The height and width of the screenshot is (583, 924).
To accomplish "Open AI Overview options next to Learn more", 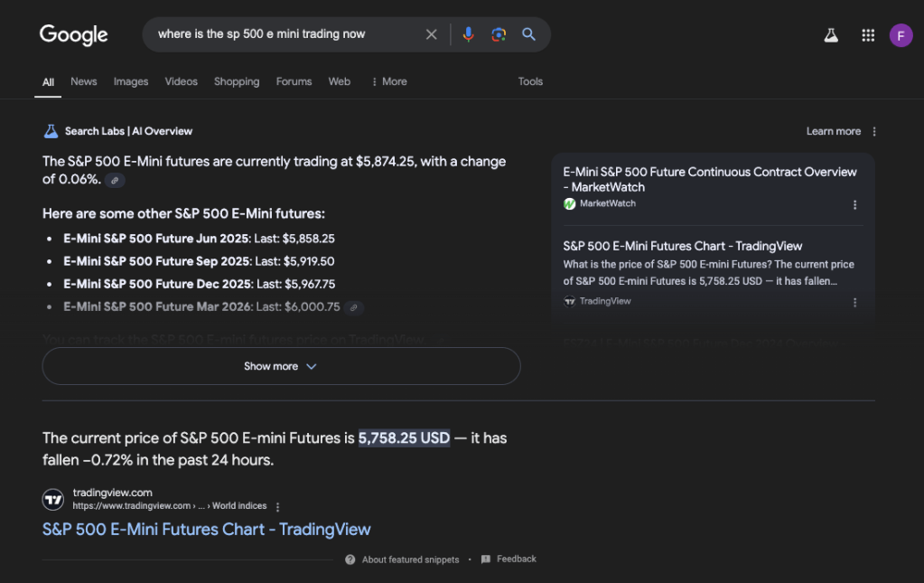I will click(874, 131).
